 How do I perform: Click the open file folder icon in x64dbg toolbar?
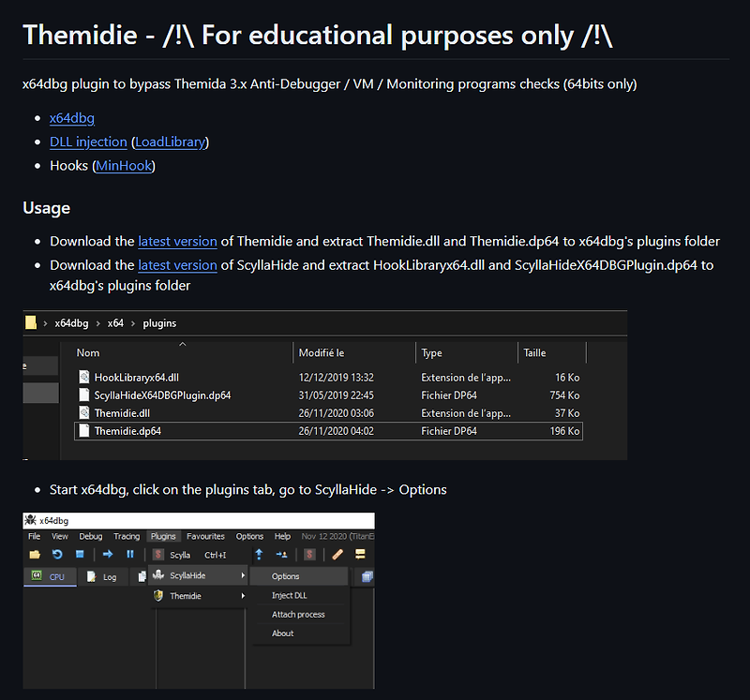tap(33, 555)
